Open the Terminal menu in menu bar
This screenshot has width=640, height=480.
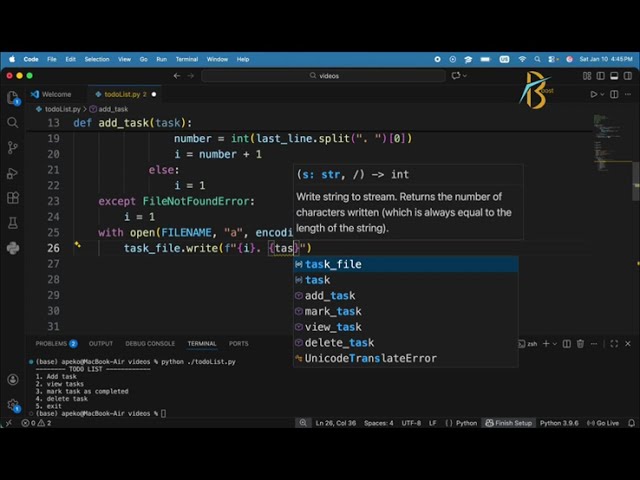click(187, 59)
